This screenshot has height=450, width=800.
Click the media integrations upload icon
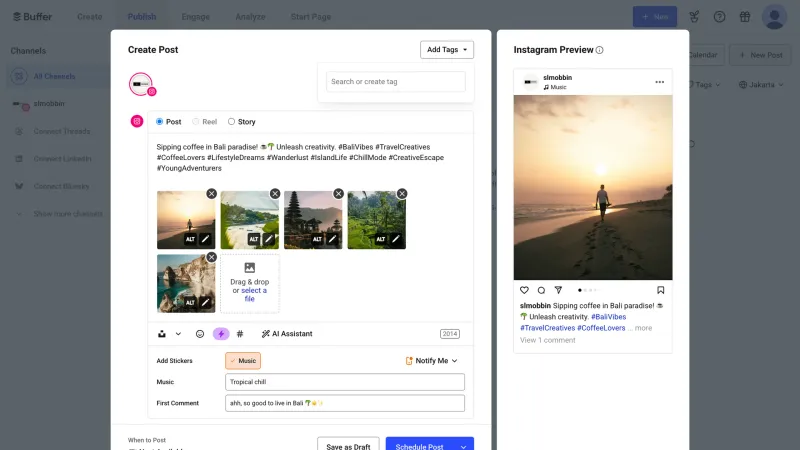pyautogui.click(x=162, y=334)
